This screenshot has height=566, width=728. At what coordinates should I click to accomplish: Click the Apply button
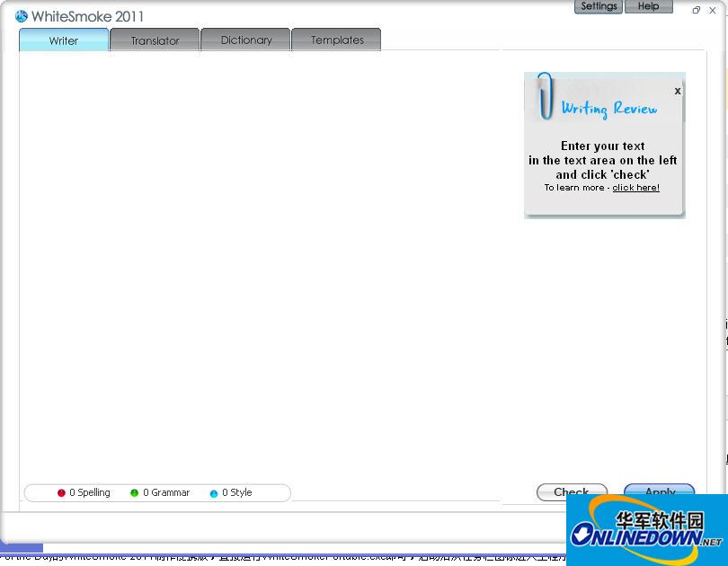(x=660, y=491)
